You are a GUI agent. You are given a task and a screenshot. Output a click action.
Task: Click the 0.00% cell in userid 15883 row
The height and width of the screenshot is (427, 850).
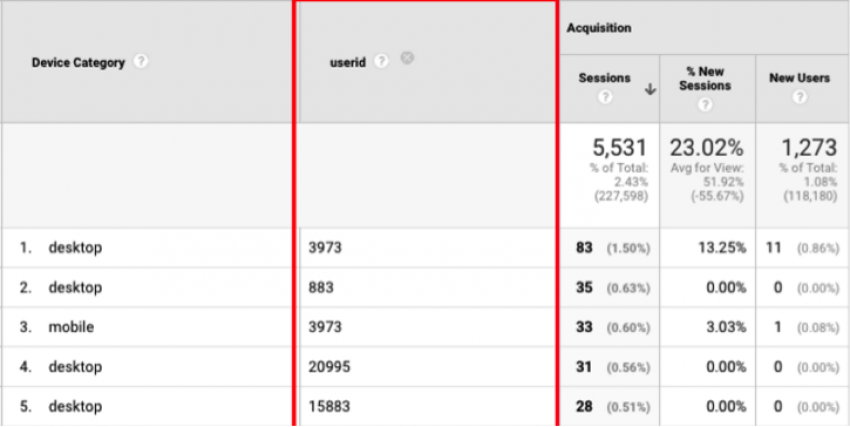pyautogui.click(x=726, y=407)
